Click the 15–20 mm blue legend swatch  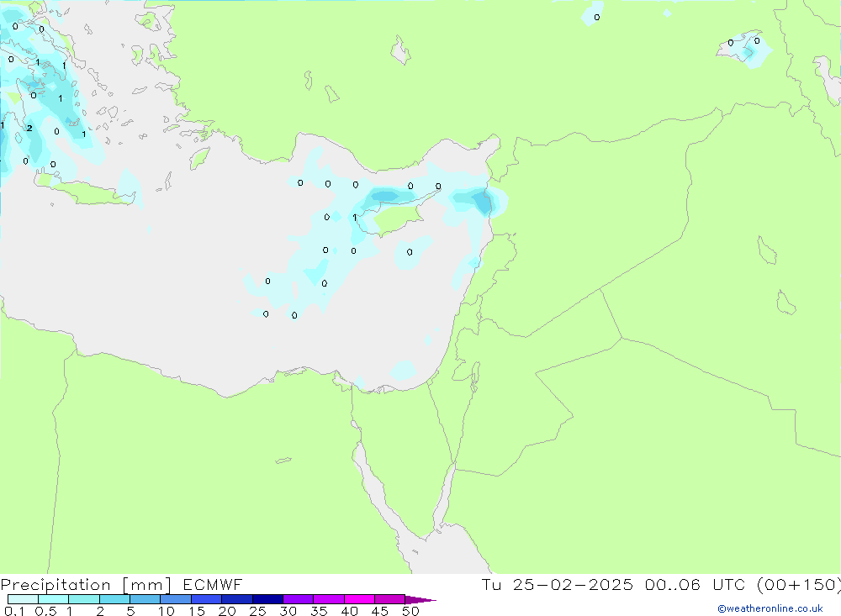206,599
